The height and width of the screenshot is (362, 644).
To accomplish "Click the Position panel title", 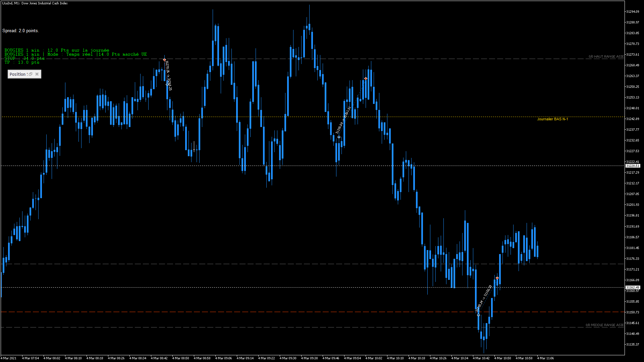I will [x=18, y=74].
